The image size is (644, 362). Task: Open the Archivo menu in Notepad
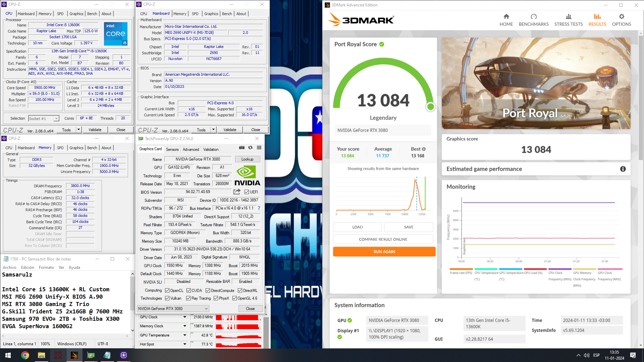point(9,267)
